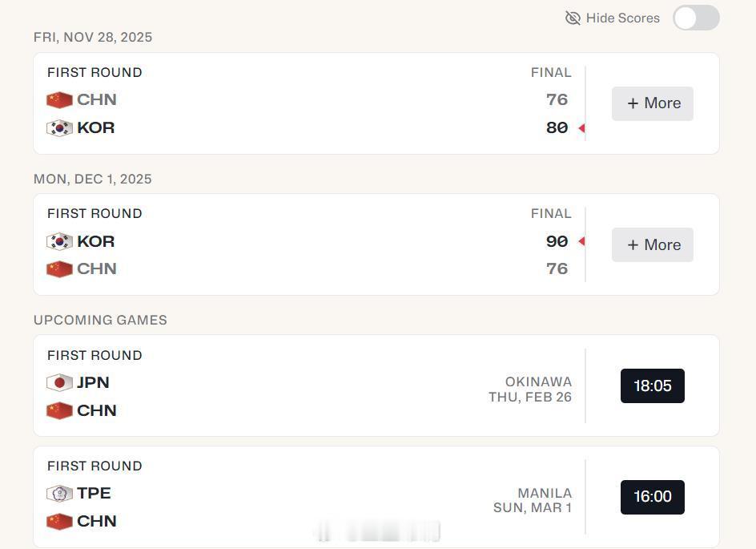756x549 pixels.
Task: Click China flag in Manila game
Action: [59, 522]
